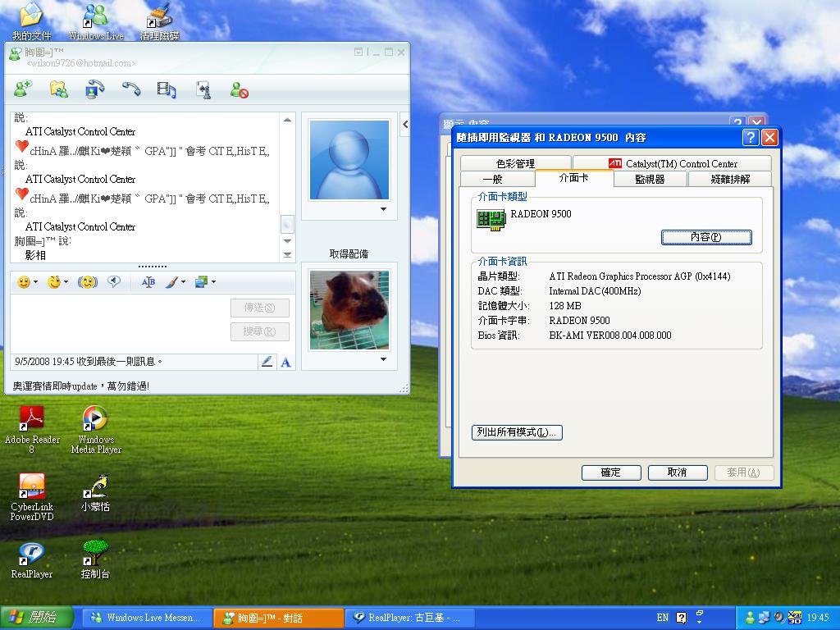840x630 pixels.
Task: Click the invite contact icon in Messenger toolbar
Action: pyautogui.click(x=23, y=89)
